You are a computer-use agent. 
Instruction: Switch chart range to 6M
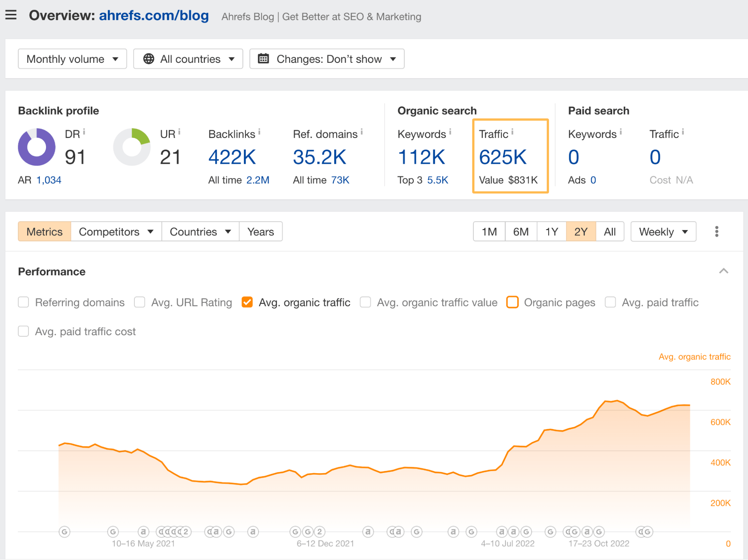521,232
